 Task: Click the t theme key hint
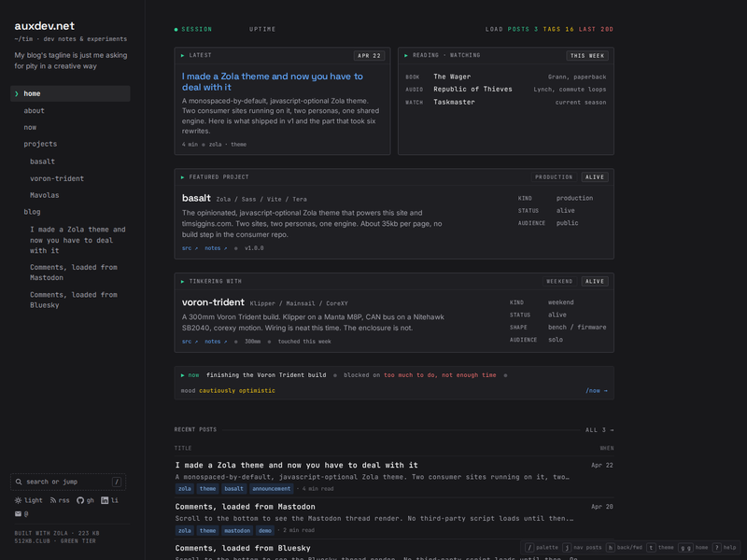[651, 548]
